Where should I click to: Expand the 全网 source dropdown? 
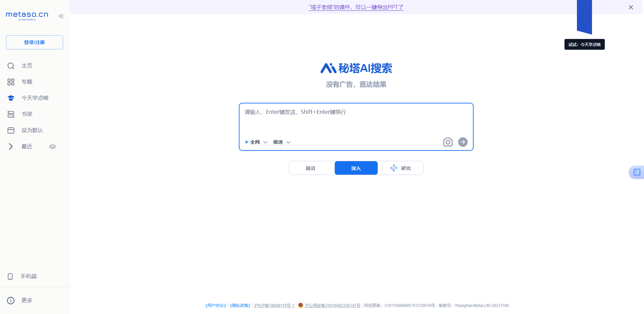point(265,142)
